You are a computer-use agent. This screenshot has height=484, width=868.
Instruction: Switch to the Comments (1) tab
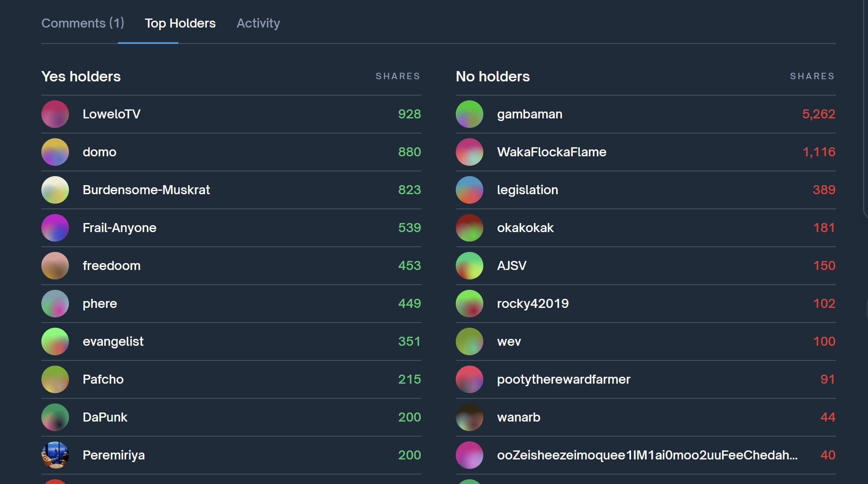(x=83, y=23)
